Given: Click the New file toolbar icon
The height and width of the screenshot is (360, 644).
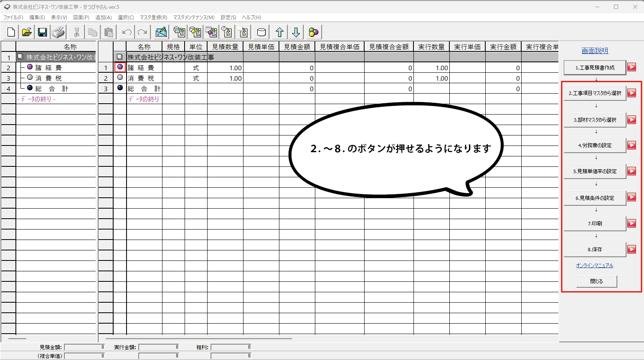Looking at the screenshot, I should [11, 32].
